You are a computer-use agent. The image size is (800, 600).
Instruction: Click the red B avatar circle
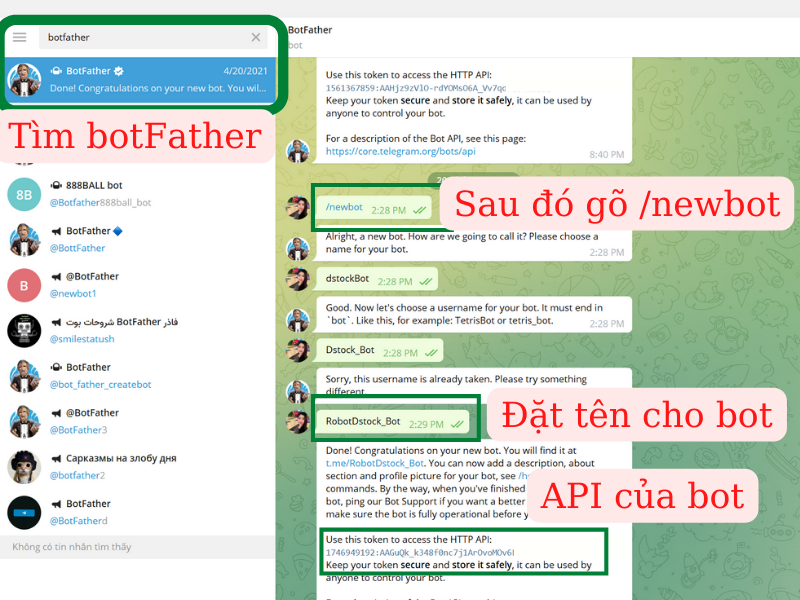coord(24,285)
